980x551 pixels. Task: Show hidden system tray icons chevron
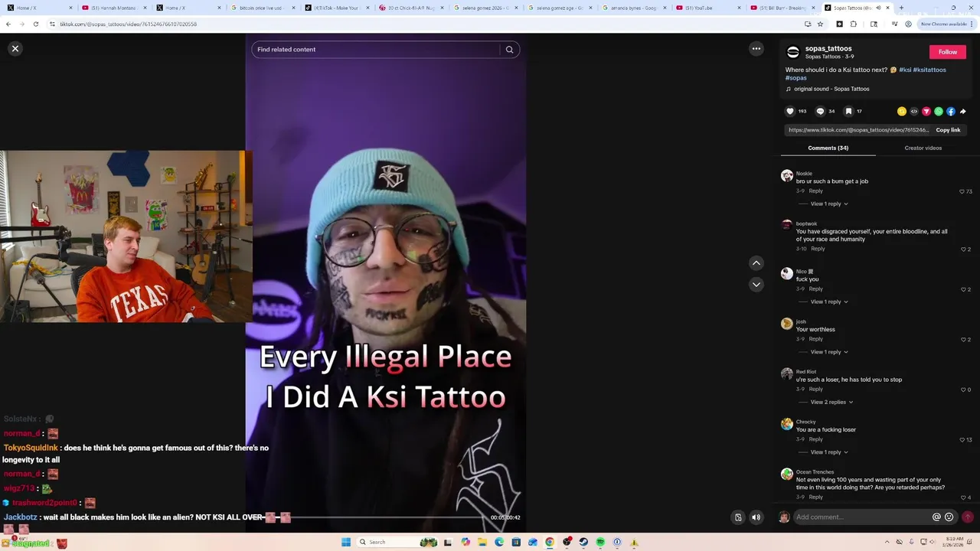(887, 542)
